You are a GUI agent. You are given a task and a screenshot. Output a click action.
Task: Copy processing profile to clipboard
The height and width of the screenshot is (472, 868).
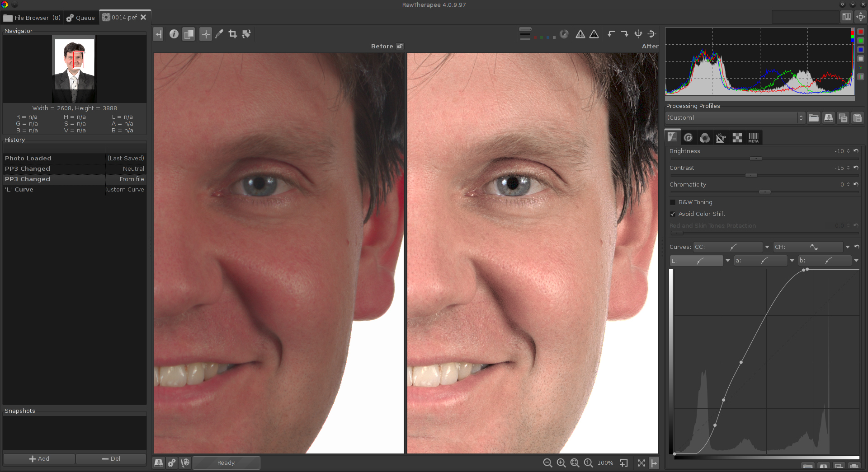[843, 118]
